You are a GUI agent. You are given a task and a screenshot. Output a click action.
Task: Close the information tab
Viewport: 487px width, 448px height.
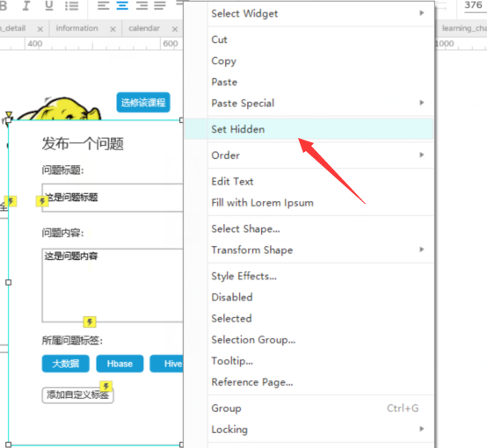pyautogui.click(x=113, y=29)
